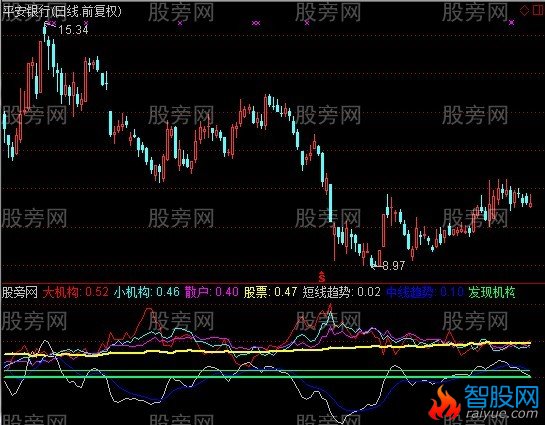
Task: Select the red 大机构: 0.52 indicator value
Action: (x=76, y=292)
